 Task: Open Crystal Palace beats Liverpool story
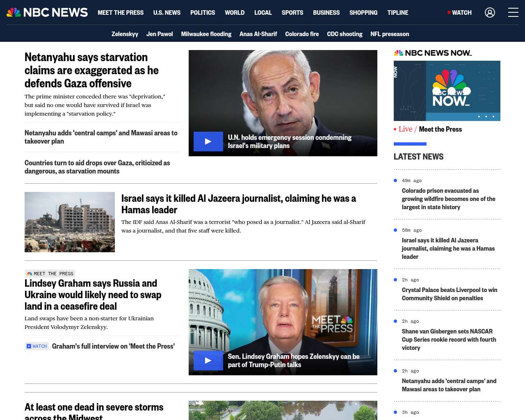coord(450,294)
